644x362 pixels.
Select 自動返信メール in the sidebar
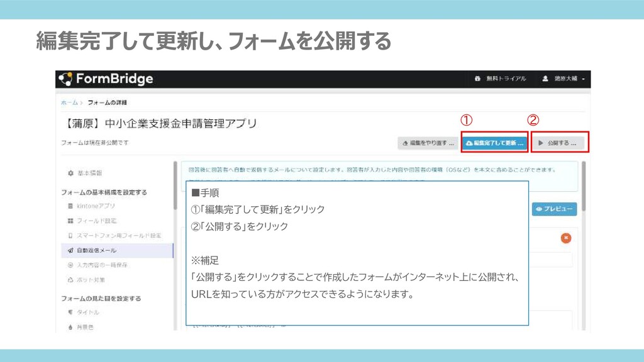coord(117,250)
